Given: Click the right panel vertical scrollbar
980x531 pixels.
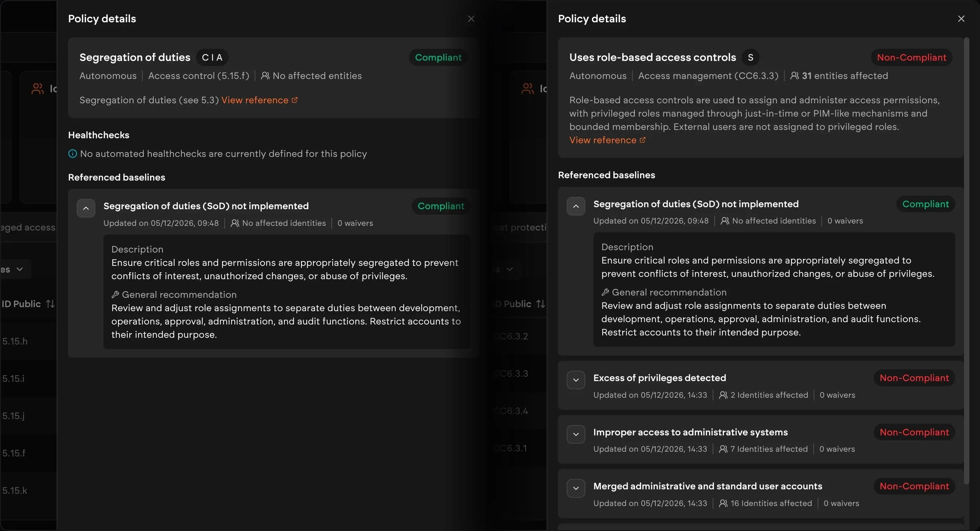Looking at the screenshot, I should click(966, 261).
